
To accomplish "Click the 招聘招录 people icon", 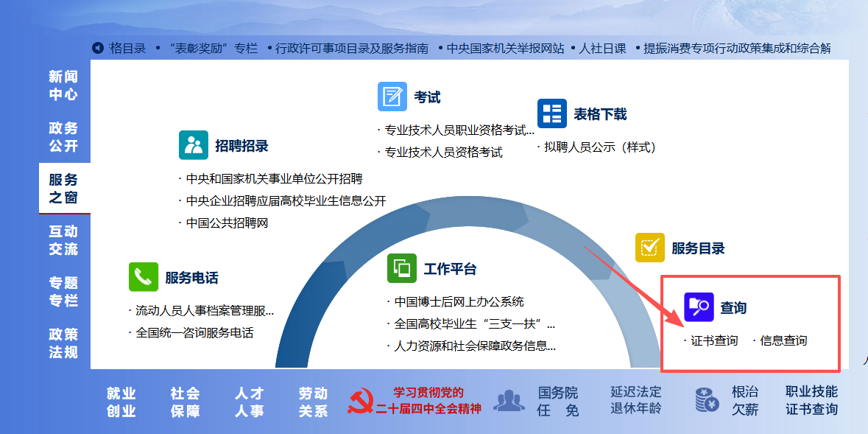I will 193,145.
